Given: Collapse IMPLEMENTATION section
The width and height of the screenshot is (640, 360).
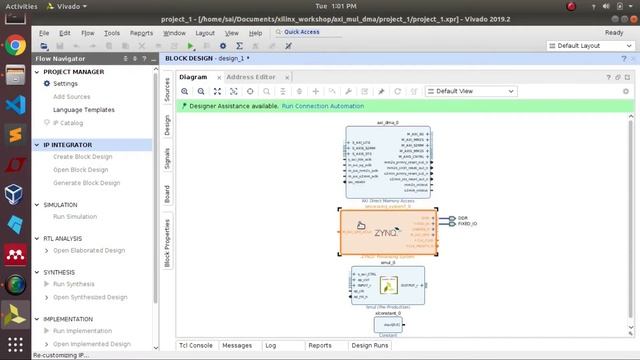Looking at the screenshot, I should (37, 319).
